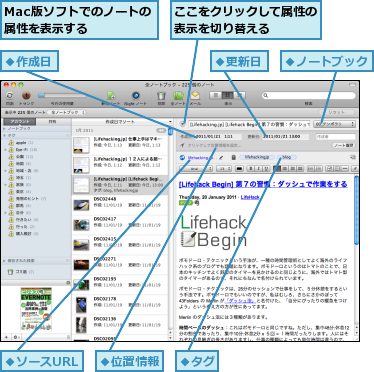Open the font size dropdown in editor
Screen dimensions: 374x372
(224, 169)
